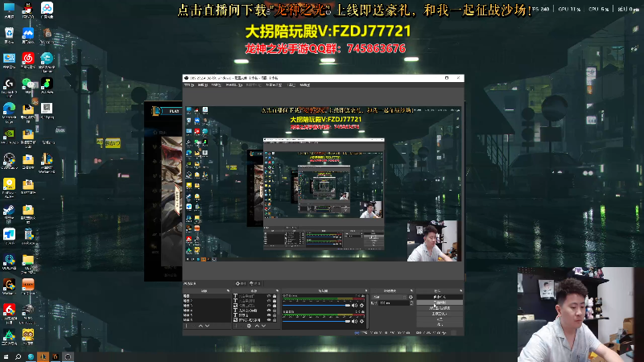
Task: Open the last (Help) menu in OBS
Action: coord(305,85)
